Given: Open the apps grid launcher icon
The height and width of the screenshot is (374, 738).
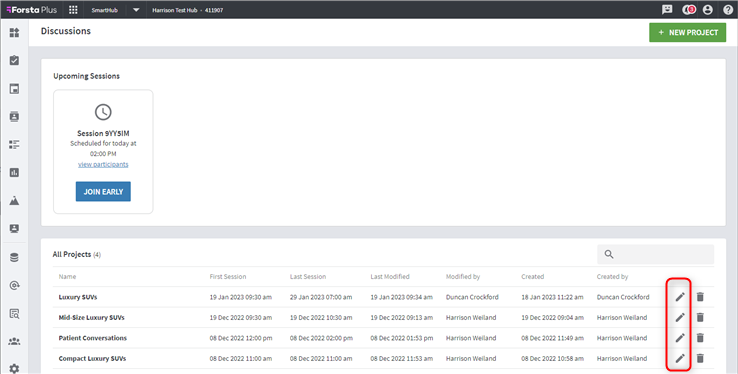Looking at the screenshot, I should pyautogui.click(x=73, y=10).
